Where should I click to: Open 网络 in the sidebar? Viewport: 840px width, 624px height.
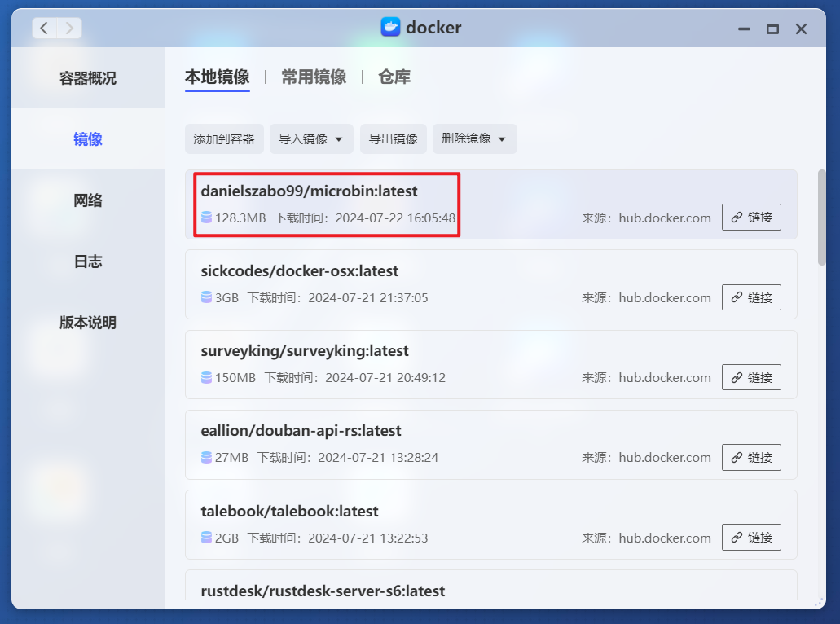(88, 200)
